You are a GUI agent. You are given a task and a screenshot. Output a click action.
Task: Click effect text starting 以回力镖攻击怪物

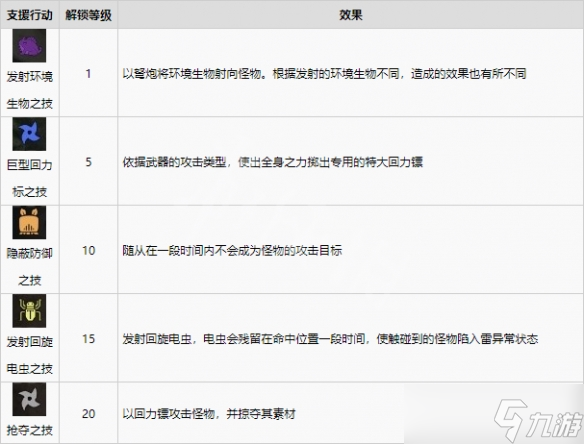click(209, 413)
